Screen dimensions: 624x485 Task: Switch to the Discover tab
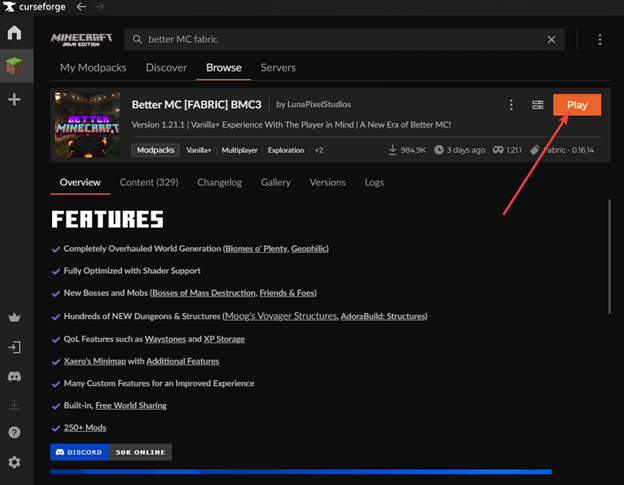click(x=166, y=68)
